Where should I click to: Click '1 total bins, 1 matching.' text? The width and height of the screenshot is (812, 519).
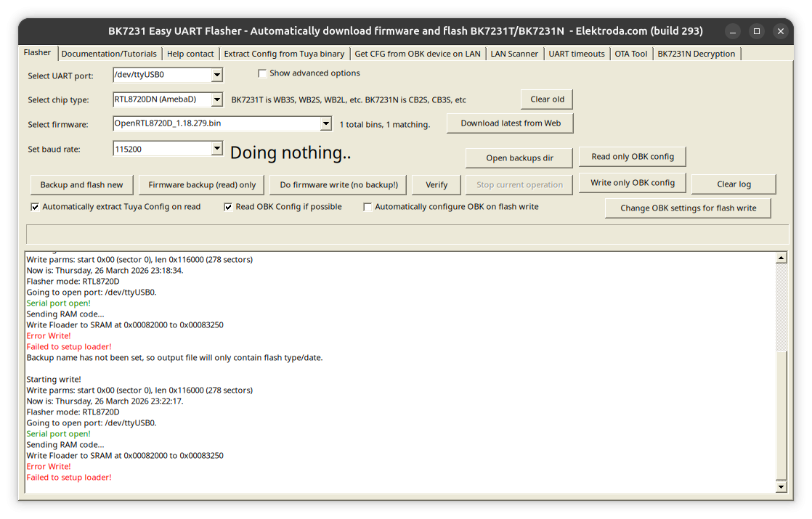click(x=385, y=125)
